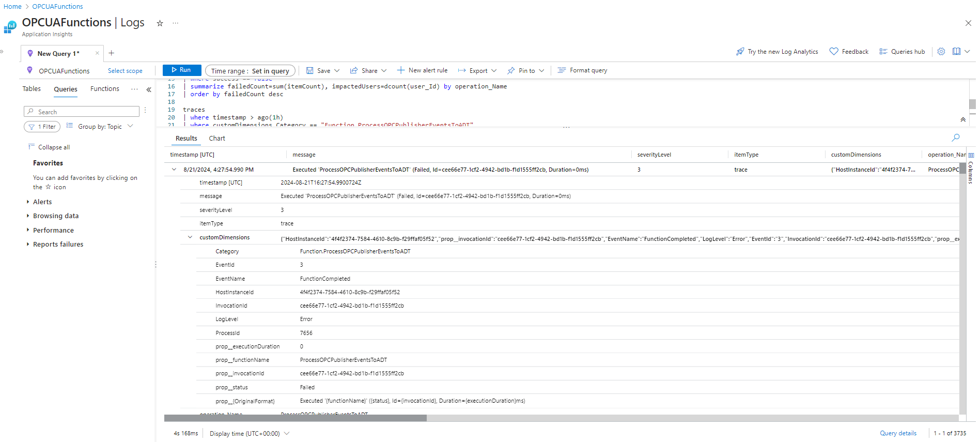Screen dimensions: 980x442
Task: Open the Time range selector
Action: tap(250, 71)
